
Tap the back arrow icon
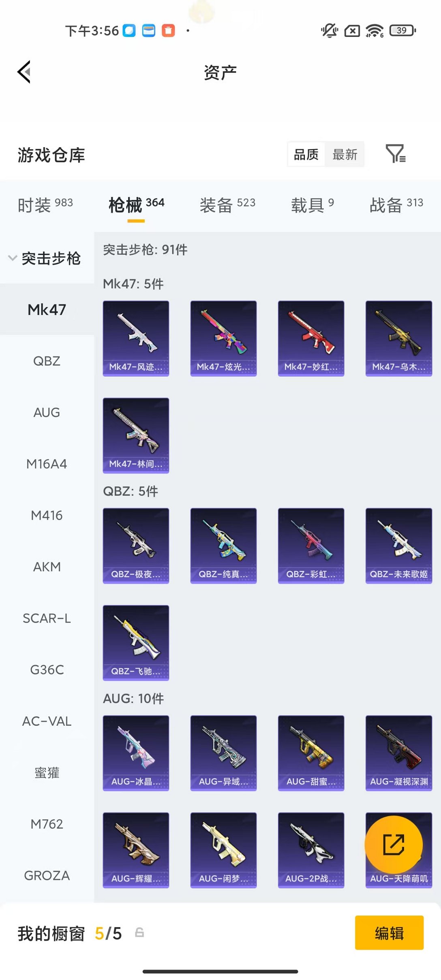click(24, 72)
